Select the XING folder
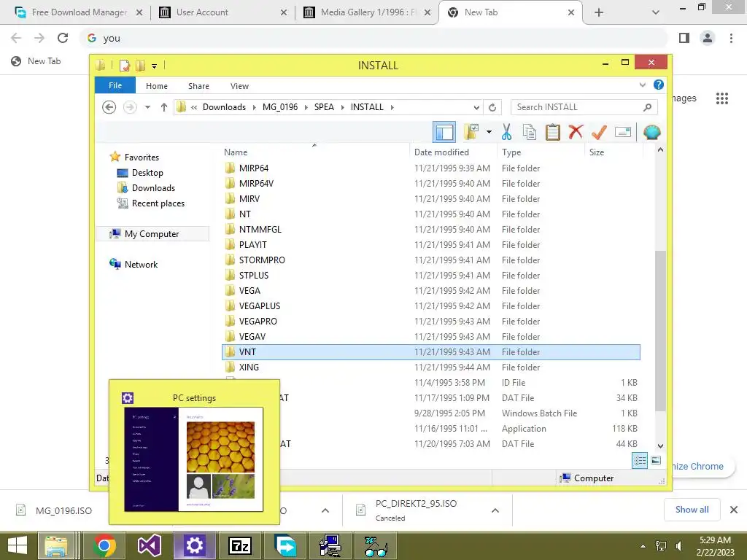 tap(430, 367)
